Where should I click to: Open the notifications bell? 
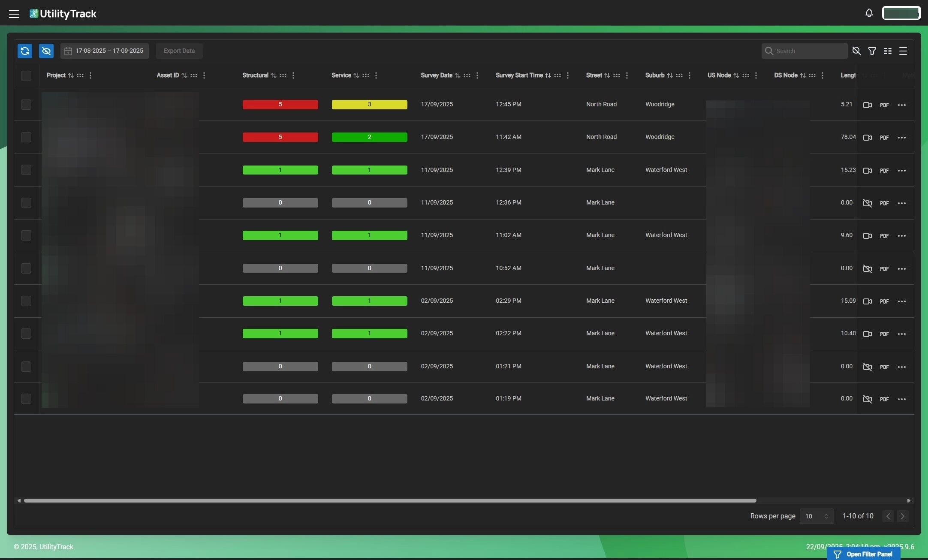click(x=869, y=13)
